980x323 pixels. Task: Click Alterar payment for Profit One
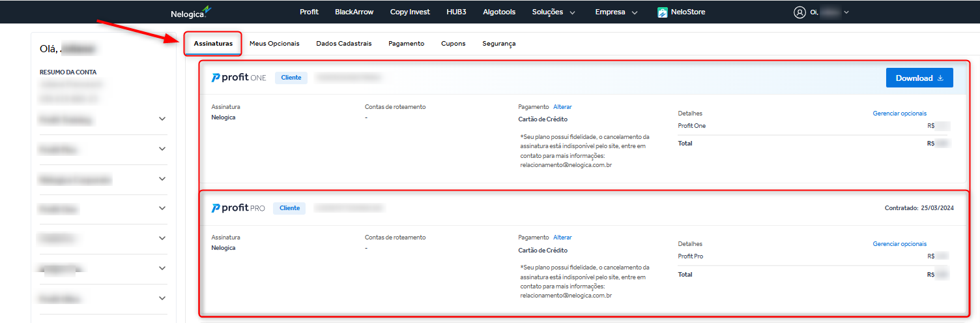pos(562,107)
